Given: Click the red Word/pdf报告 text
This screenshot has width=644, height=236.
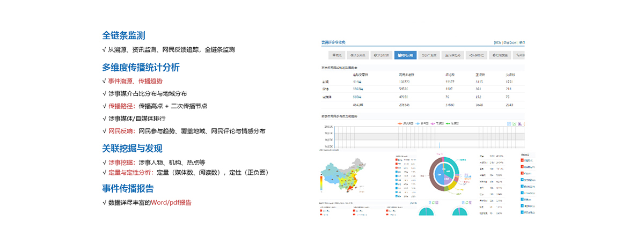Looking at the screenshot, I should [171, 203].
